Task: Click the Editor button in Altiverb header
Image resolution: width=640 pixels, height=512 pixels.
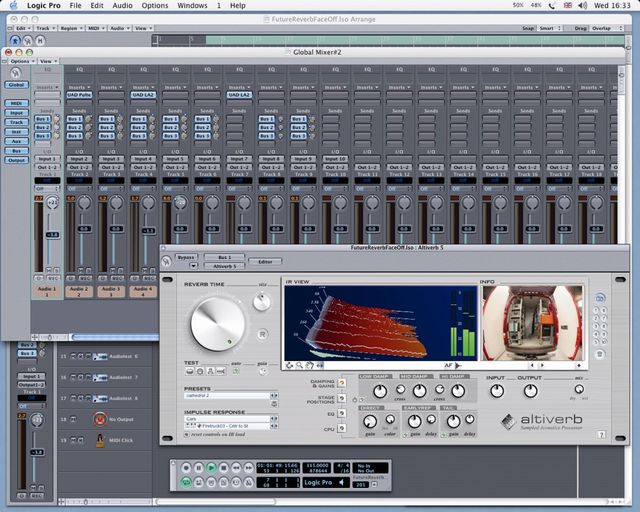Action: 265,262
